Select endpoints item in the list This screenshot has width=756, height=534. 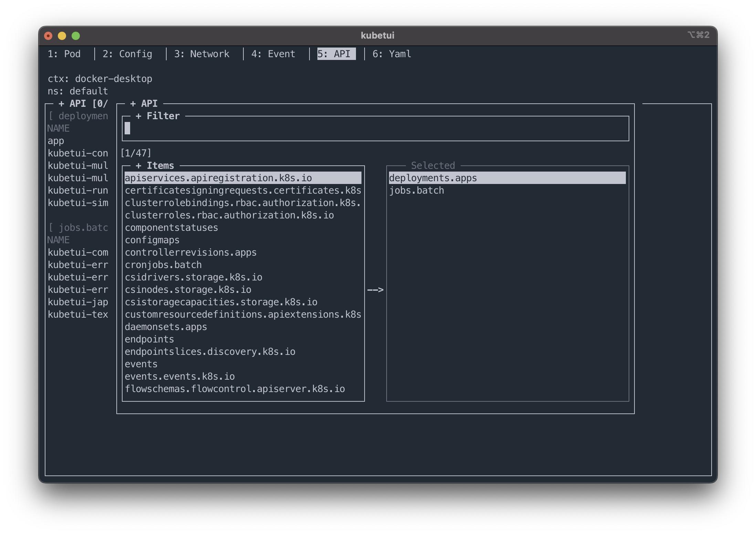[149, 339]
